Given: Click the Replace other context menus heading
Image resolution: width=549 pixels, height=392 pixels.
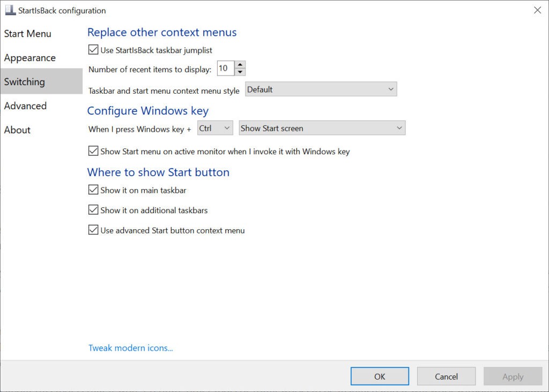Looking at the screenshot, I should point(162,32).
